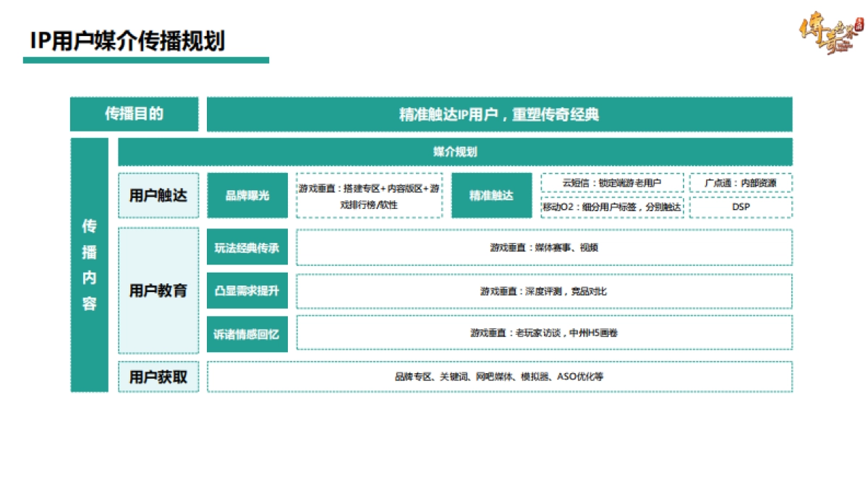The image size is (868, 488).
Task: Click the 用户触达 category box
Action: [158, 195]
